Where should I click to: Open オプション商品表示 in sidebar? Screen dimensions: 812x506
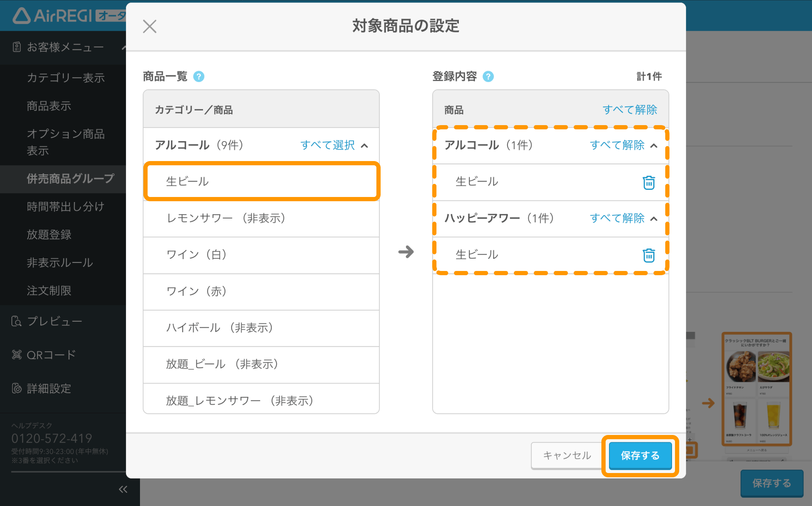click(x=66, y=142)
